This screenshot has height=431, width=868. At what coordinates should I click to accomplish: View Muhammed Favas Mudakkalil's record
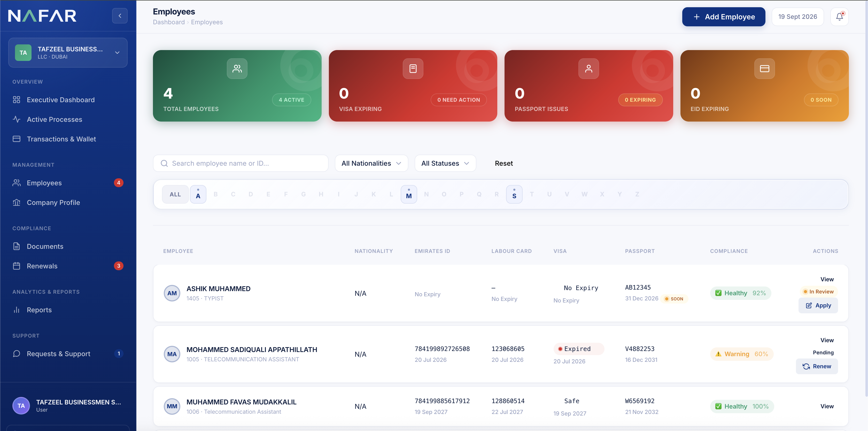[x=827, y=406]
